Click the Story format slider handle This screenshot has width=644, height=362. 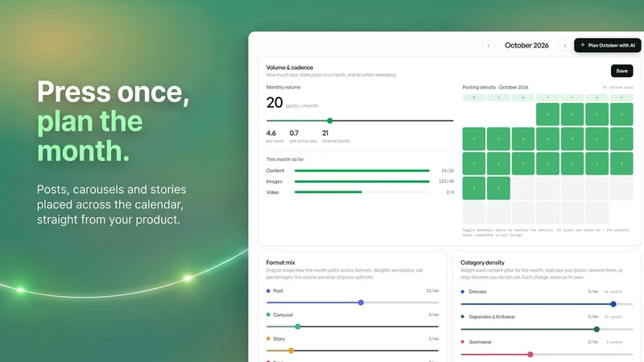(291, 351)
